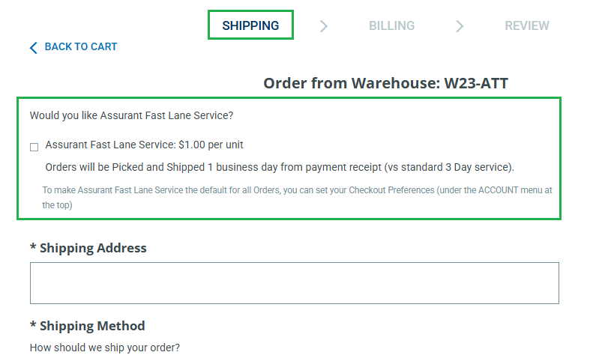Jump to the REVIEW step
593x364 pixels.
(x=526, y=25)
